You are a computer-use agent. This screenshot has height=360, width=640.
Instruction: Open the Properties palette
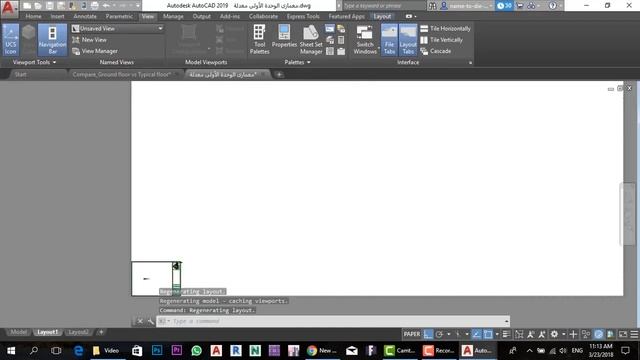(284, 37)
